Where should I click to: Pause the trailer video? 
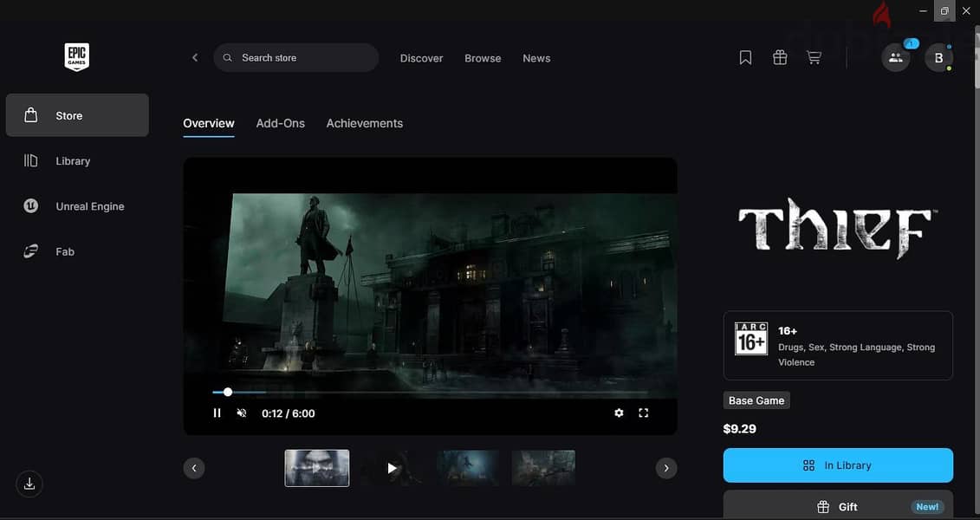pos(217,413)
